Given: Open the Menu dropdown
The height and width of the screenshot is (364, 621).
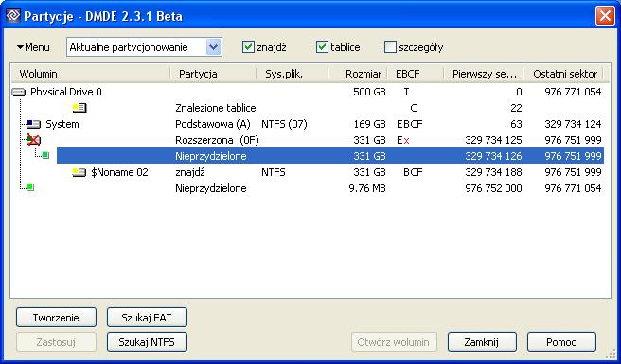Looking at the screenshot, I should pyautogui.click(x=33, y=47).
